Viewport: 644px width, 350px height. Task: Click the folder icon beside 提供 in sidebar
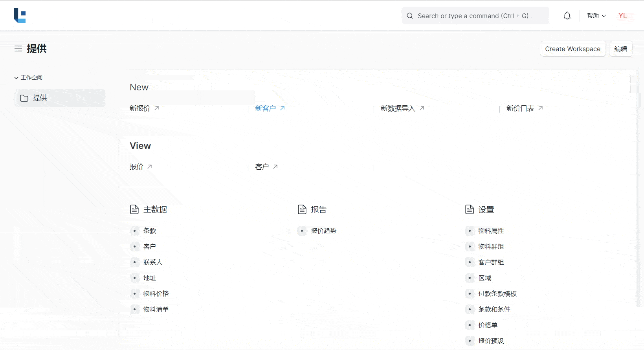pyautogui.click(x=24, y=98)
